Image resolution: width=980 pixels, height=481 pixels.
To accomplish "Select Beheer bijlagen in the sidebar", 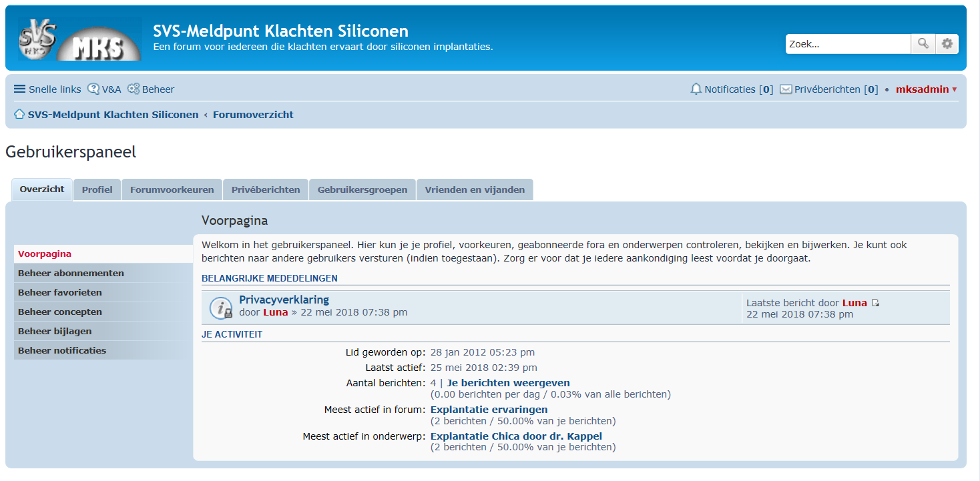I will 55,331.
